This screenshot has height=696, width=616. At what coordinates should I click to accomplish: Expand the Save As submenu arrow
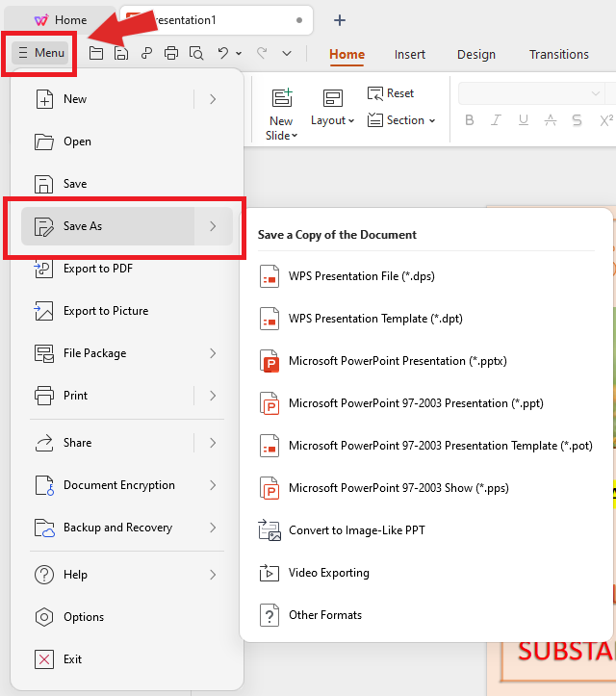213,226
